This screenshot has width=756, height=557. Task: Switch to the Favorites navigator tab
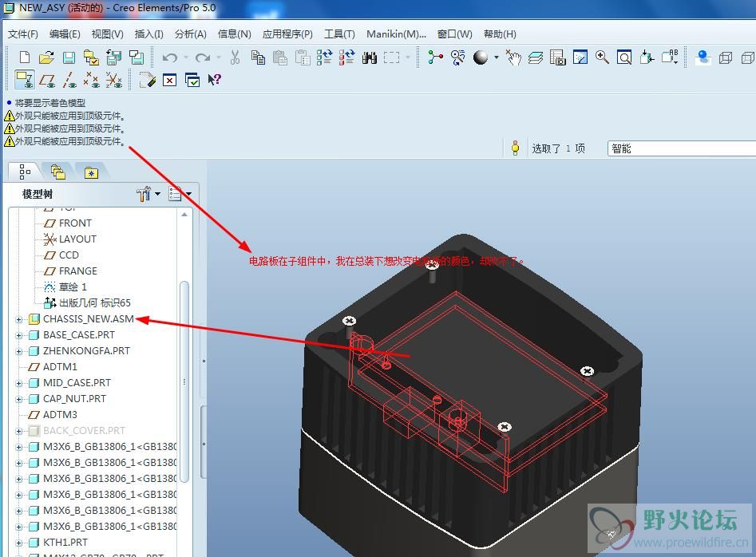coord(91,172)
